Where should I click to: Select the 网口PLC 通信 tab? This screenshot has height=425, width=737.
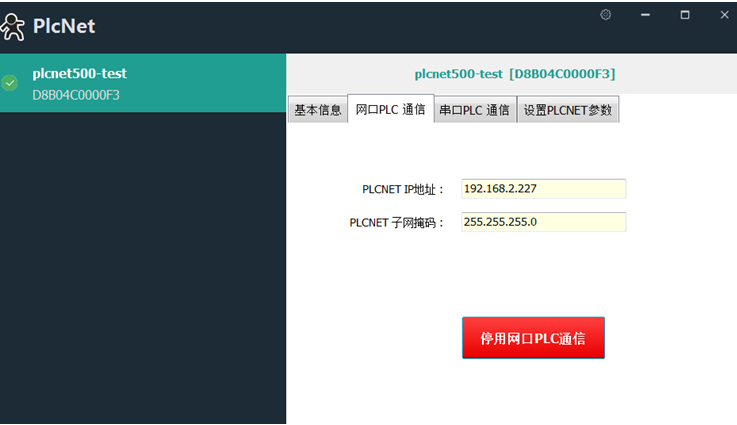(391, 109)
